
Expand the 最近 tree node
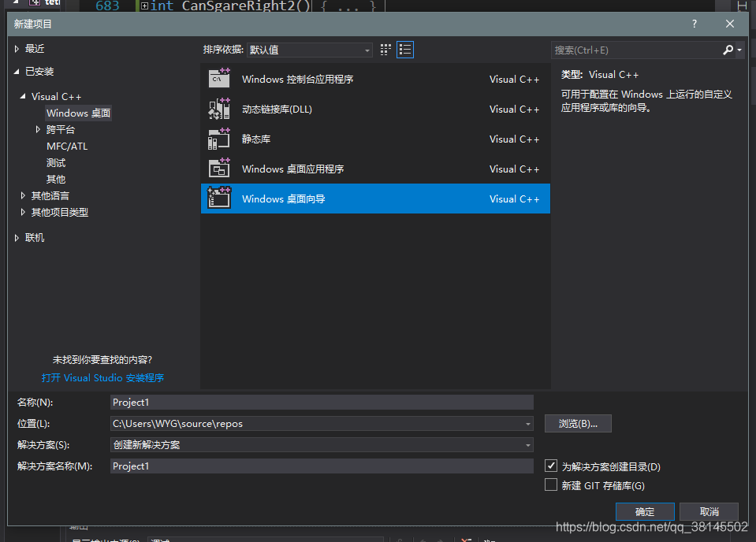17,49
